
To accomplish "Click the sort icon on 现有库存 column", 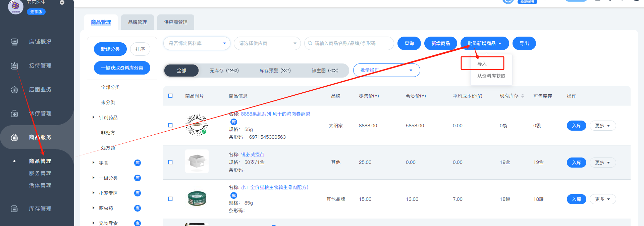I will pos(523,96).
